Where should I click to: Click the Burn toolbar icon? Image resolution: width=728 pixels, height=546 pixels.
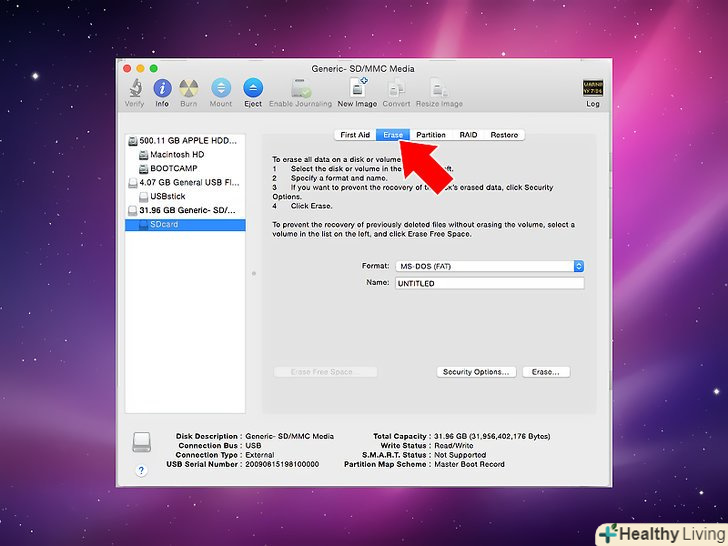188,88
